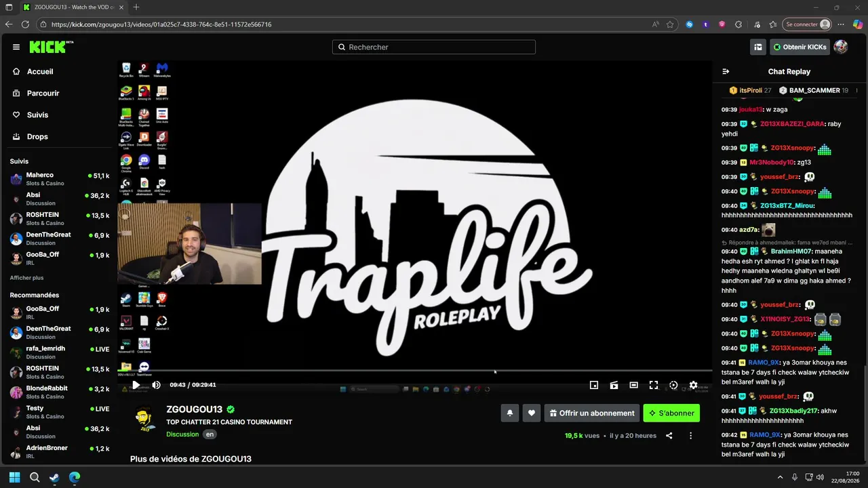The width and height of the screenshot is (868, 488).
Task: Click Offrir un abonnement
Action: (x=592, y=413)
